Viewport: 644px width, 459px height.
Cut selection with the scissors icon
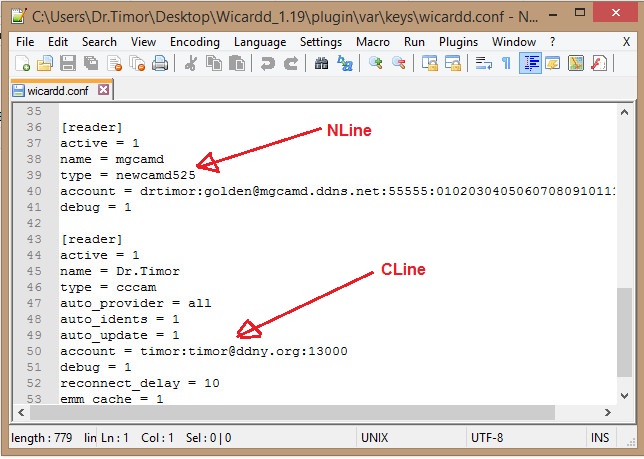pyautogui.click(x=191, y=64)
